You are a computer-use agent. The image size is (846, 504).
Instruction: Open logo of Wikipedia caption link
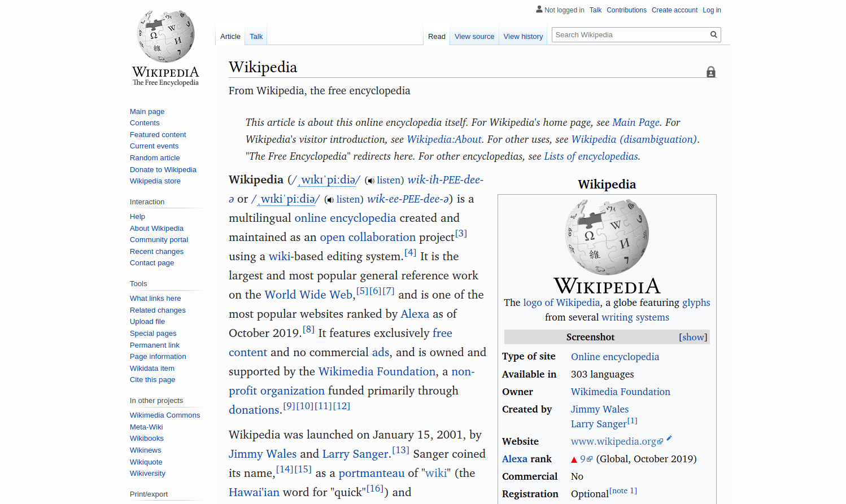click(561, 303)
